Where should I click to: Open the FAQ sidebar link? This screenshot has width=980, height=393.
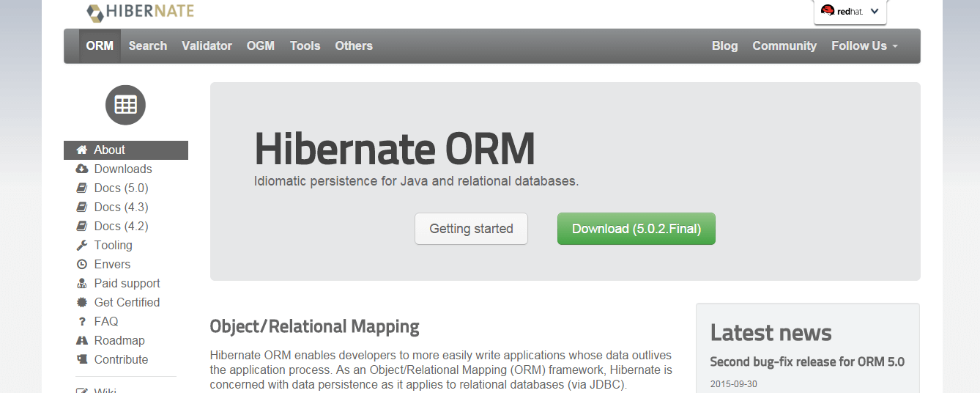[x=106, y=321]
